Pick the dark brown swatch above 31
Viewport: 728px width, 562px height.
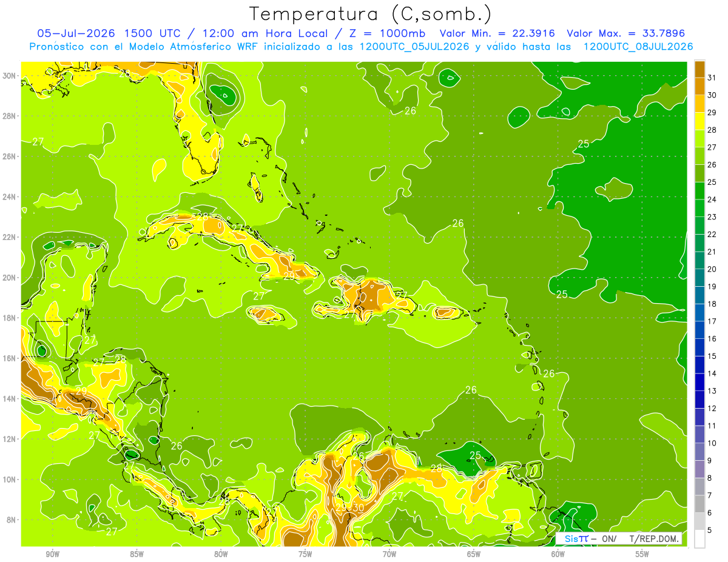pos(699,69)
